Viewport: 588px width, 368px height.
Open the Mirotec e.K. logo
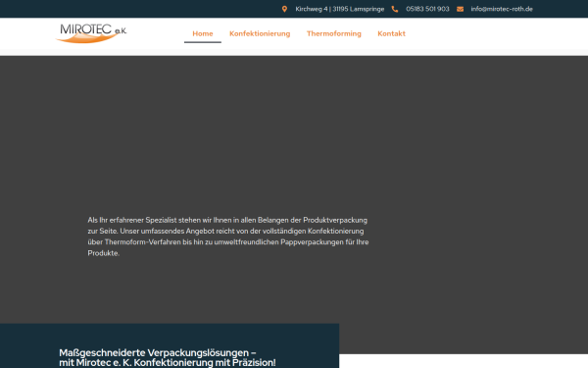pyautogui.click(x=91, y=33)
